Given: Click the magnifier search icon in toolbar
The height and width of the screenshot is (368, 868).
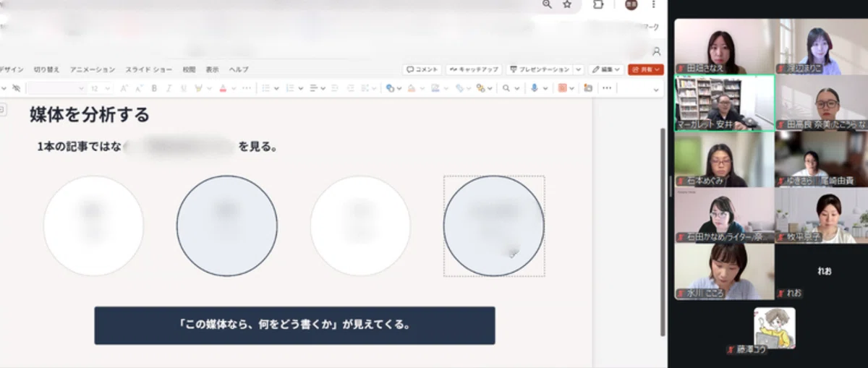Looking at the screenshot, I should (506, 88).
